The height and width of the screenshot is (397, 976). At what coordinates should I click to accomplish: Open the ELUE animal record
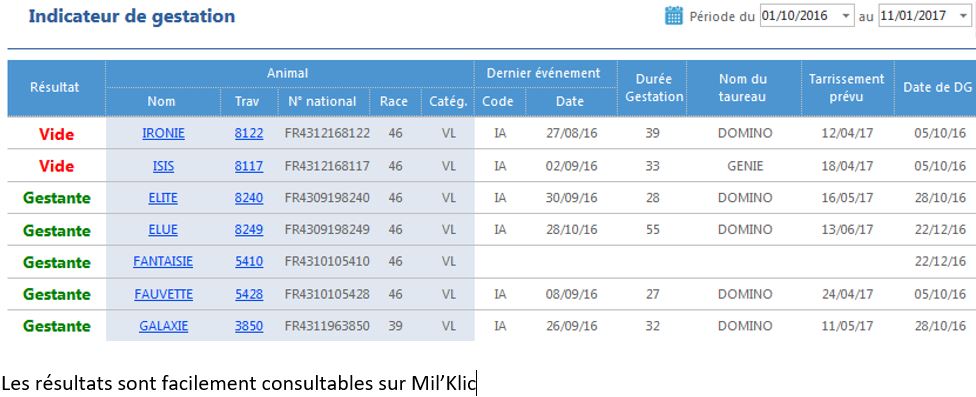(x=163, y=230)
